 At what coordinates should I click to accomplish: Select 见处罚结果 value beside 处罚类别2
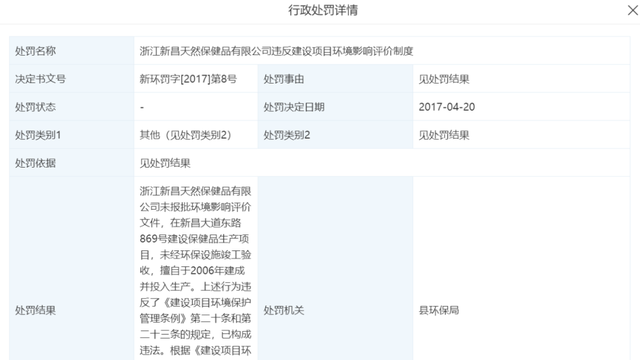(444, 135)
